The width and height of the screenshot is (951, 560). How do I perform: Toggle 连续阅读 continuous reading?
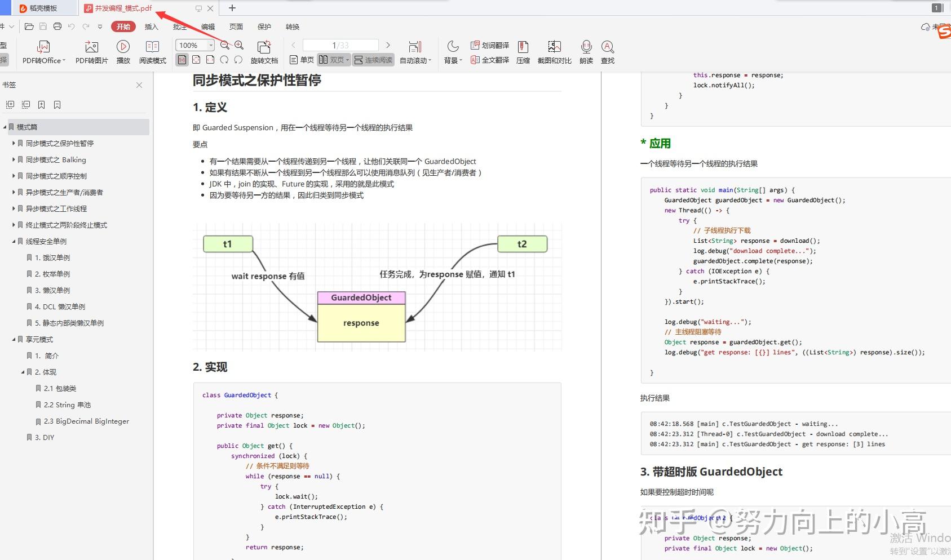373,60
